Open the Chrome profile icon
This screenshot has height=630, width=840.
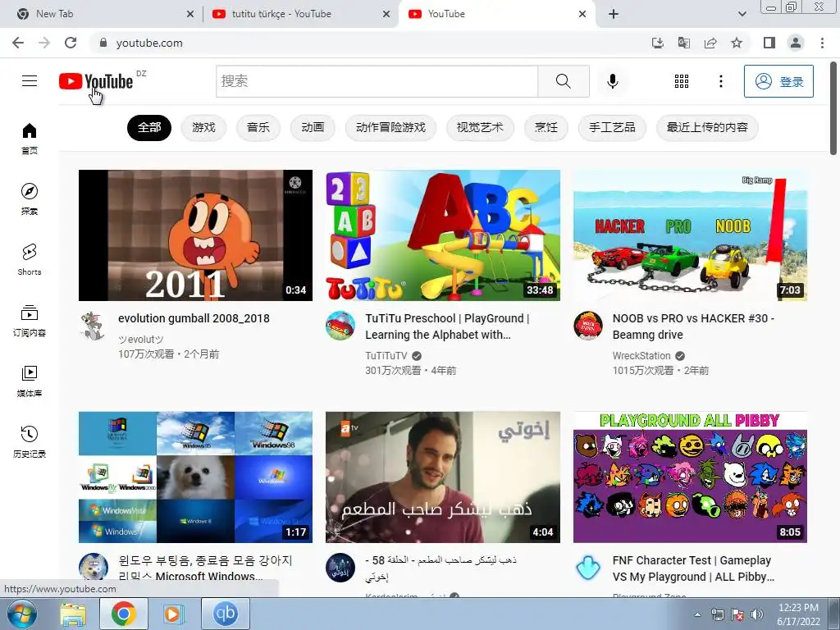tap(796, 43)
